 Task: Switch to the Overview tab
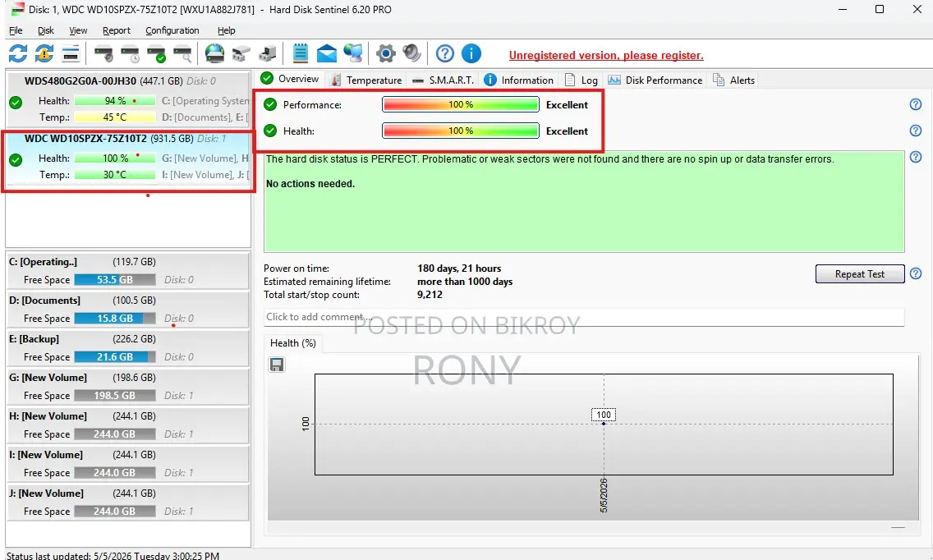291,79
